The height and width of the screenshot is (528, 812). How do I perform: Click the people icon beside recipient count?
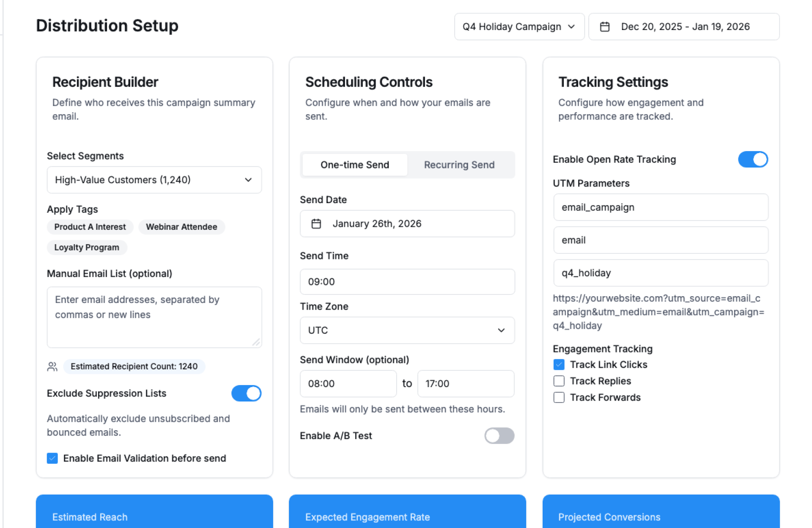click(x=52, y=366)
